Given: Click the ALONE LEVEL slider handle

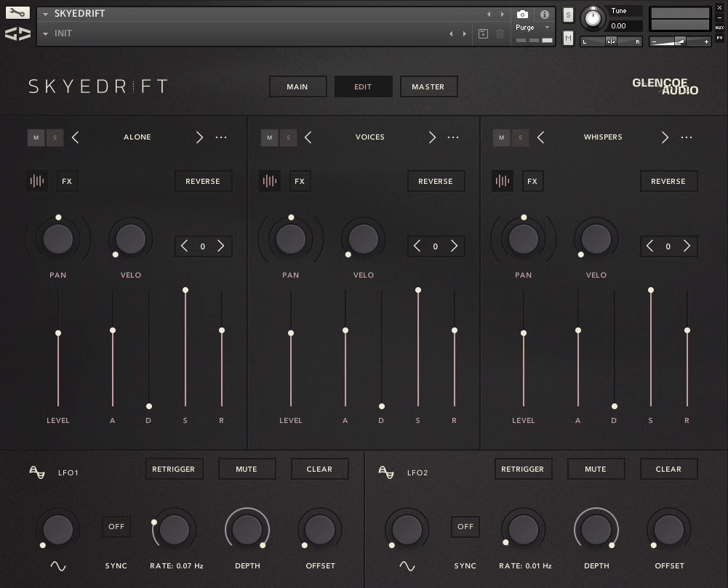Looking at the screenshot, I should tap(58, 333).
